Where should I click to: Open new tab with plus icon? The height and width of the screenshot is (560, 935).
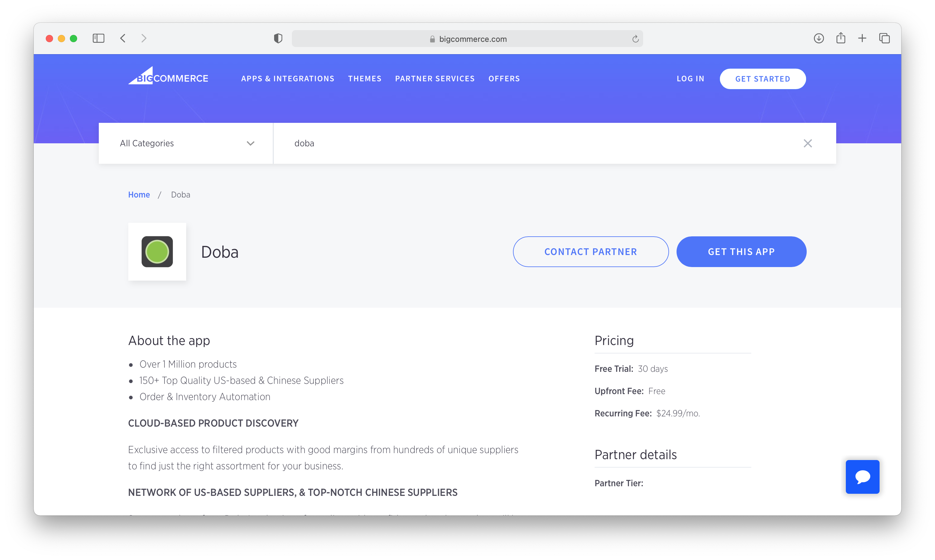(x=862, y=39)
